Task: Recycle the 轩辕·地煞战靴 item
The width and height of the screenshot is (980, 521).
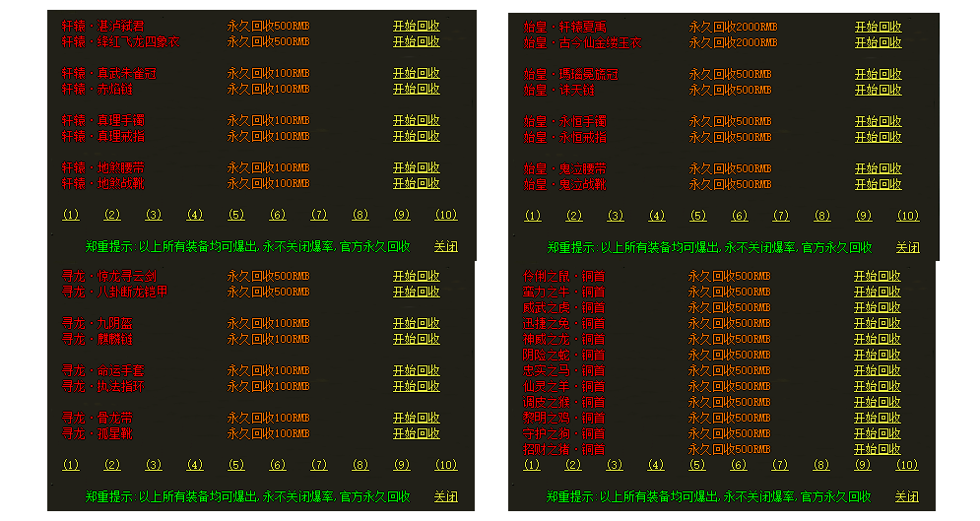Action: coord(416,183)
